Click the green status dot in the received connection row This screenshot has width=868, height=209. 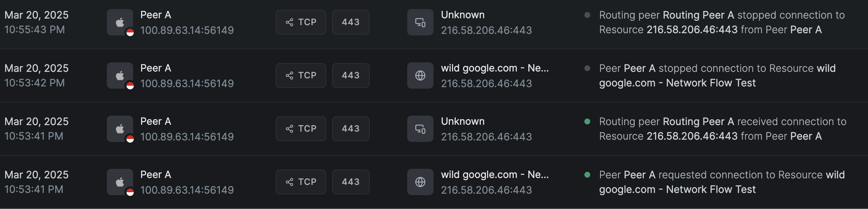click(x=587, y=121)
